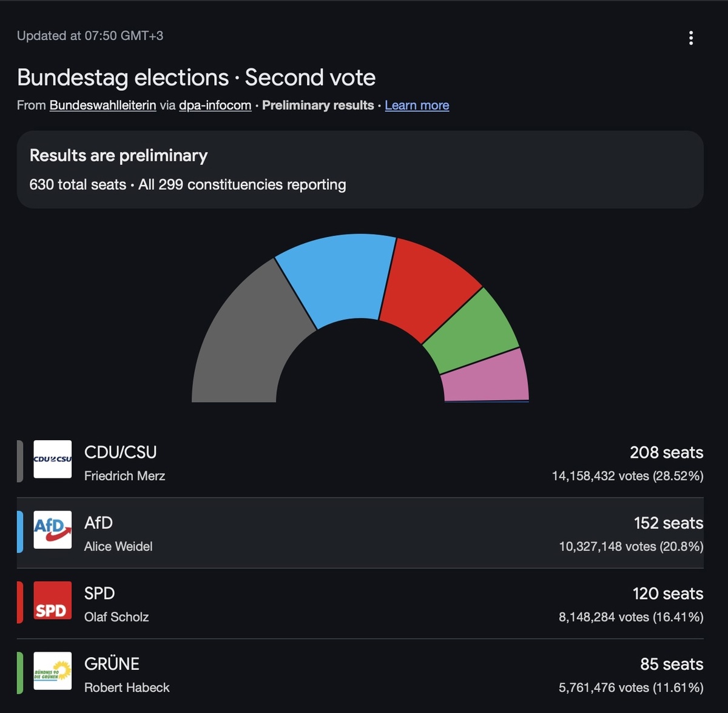
Task: Open the dpa-infocom source link
Action: pos(215,105)
